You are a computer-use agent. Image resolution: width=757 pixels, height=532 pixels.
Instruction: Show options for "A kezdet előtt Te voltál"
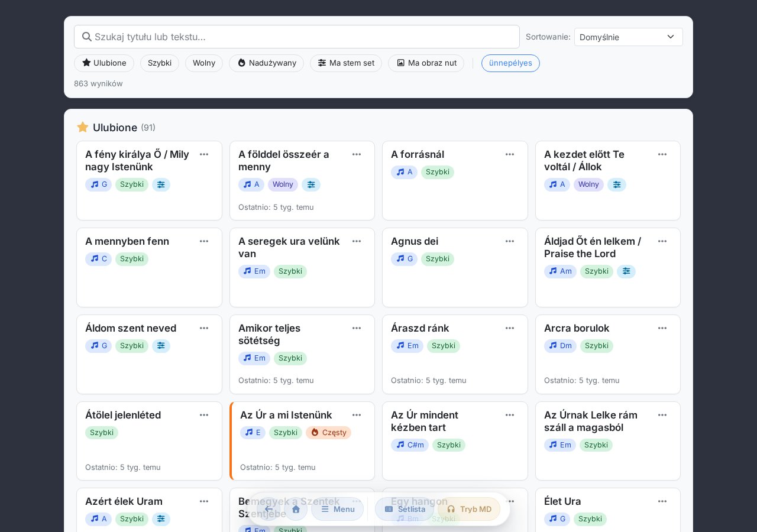point(662,154)
